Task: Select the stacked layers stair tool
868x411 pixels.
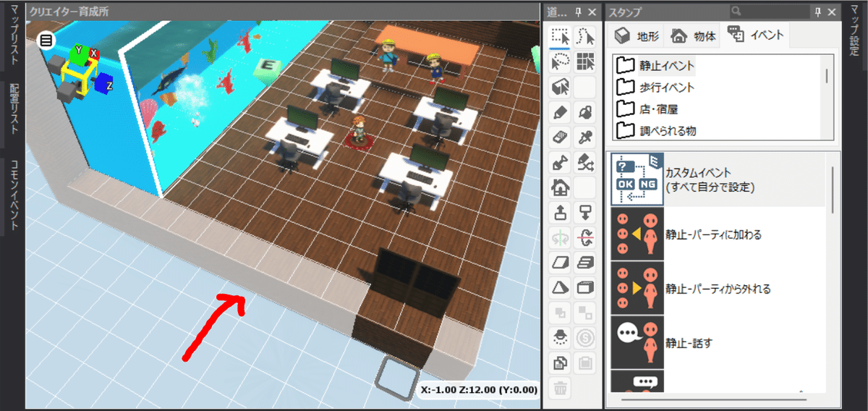Action: point(586,263)
